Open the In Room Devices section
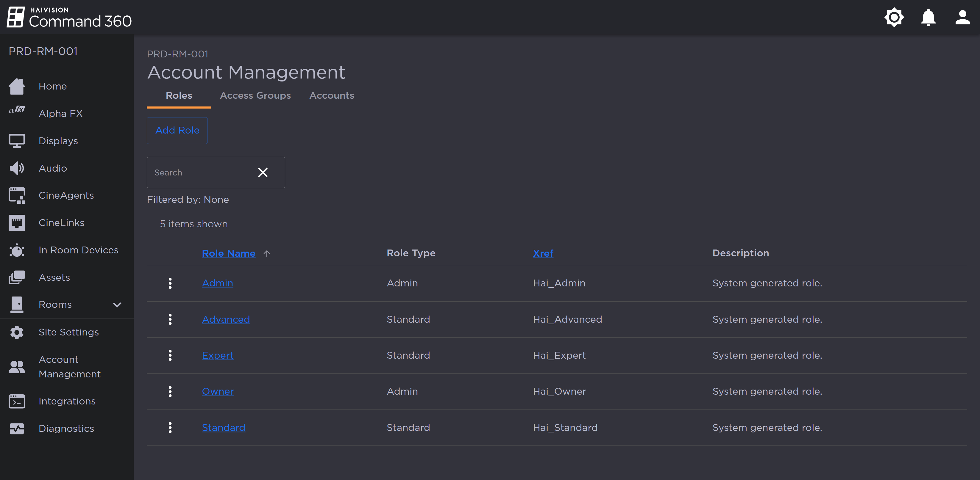 tap(78, 250)
